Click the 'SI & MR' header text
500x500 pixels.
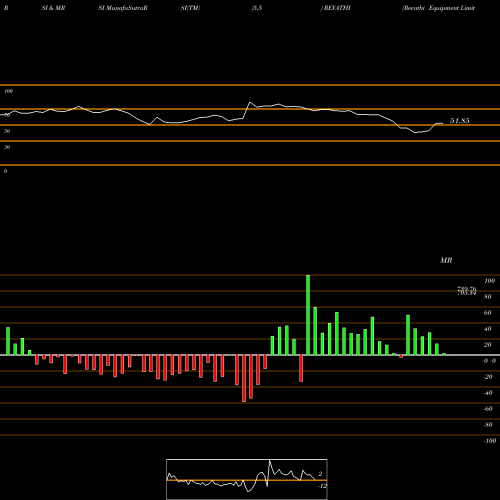[53, 8]
